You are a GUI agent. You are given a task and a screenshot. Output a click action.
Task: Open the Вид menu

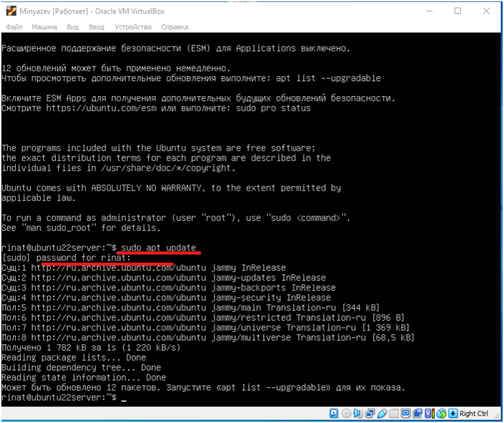pyautogui.click(x=73, y=27)
